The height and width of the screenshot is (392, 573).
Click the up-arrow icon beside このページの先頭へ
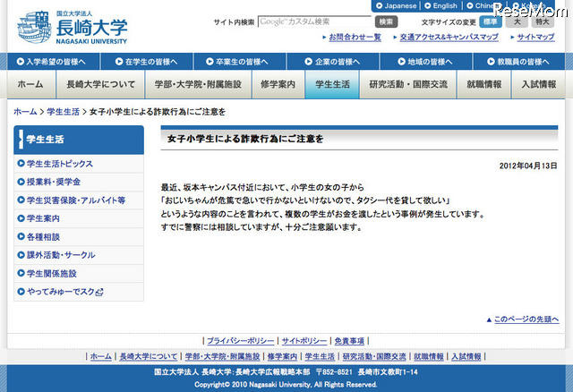coord(489,319)
